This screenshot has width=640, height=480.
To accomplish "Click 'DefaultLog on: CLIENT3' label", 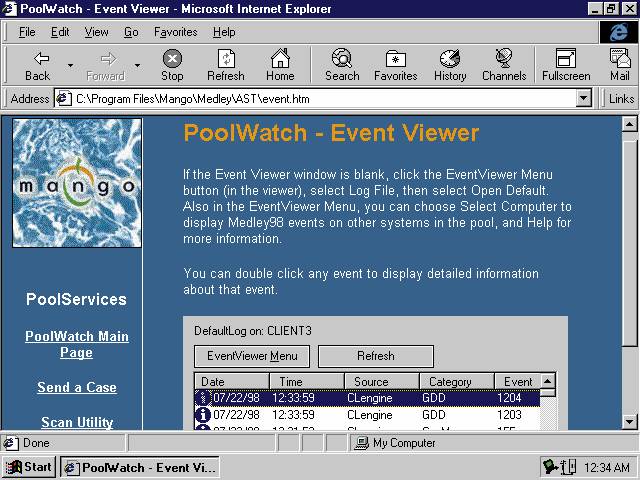I will click(x=253, y=331).
